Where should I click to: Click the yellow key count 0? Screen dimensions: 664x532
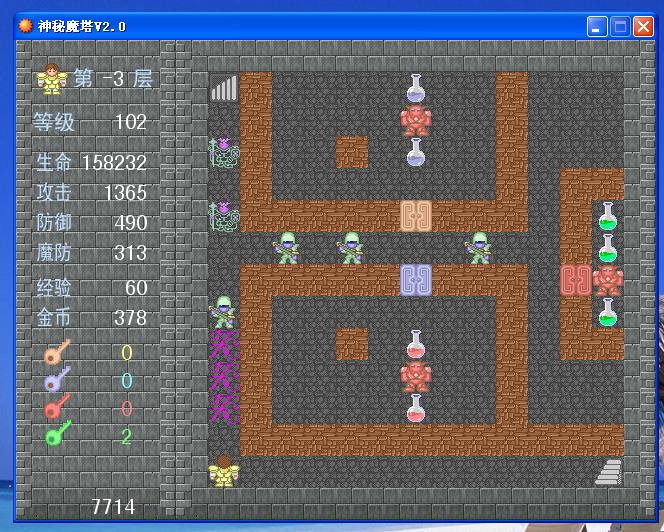click(x=127, y=352)
